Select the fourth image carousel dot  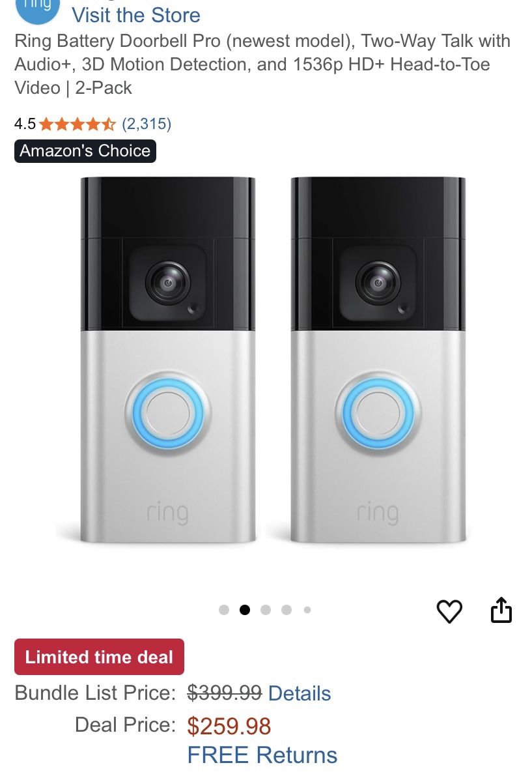pos(287,610)
